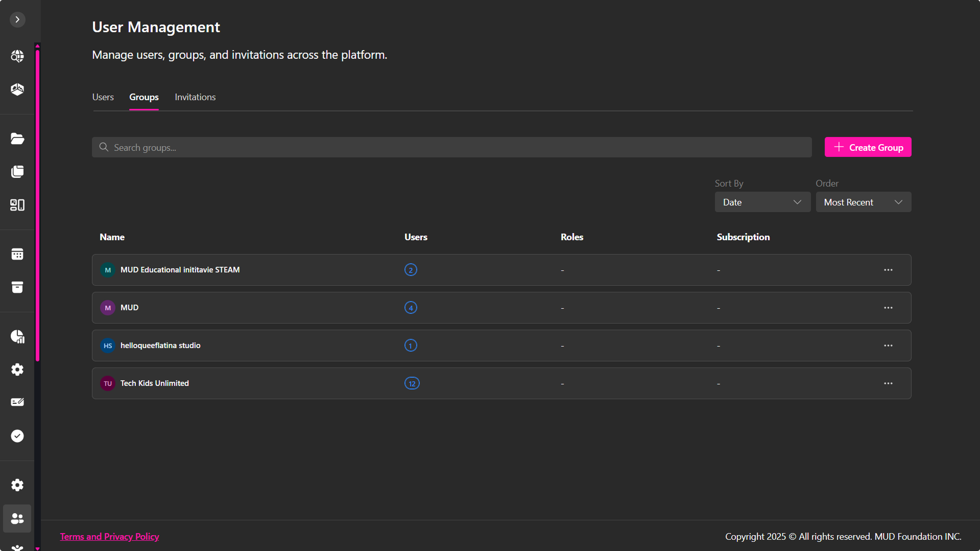Open the globe search icon in sidebar
The image size is (980, 551).
(x=17, y=56)
